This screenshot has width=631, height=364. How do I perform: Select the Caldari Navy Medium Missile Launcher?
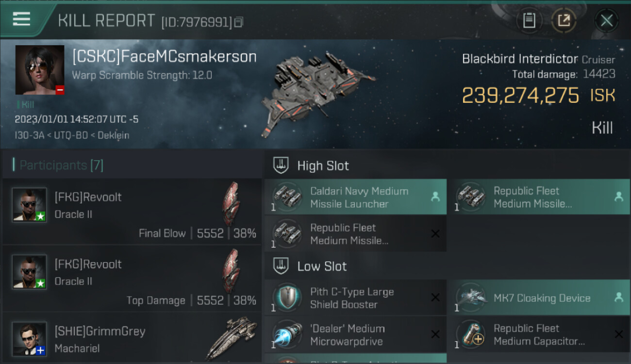tap(355, 197)
